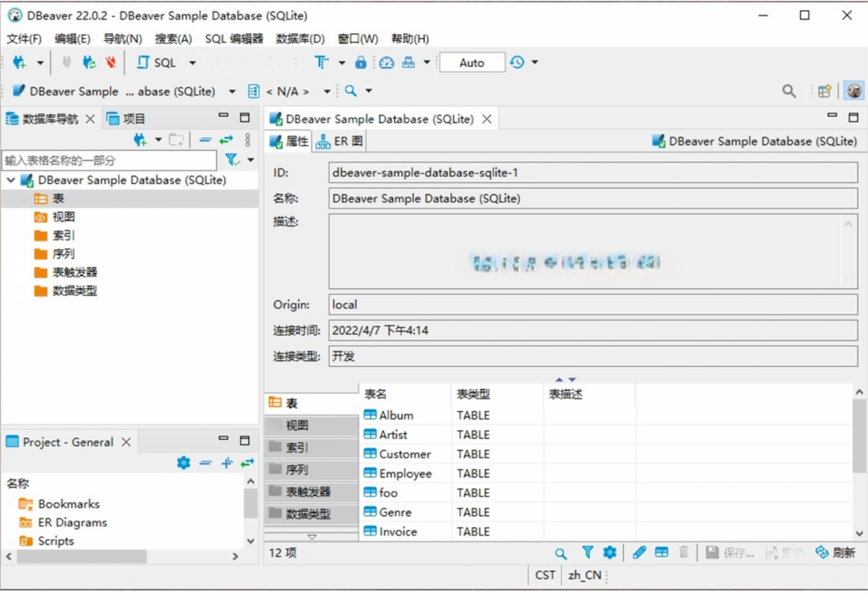This screenshot has height=600, width=868.
Task: Open the N/A schema selector dropdown
Action: [x=326, y=92]
